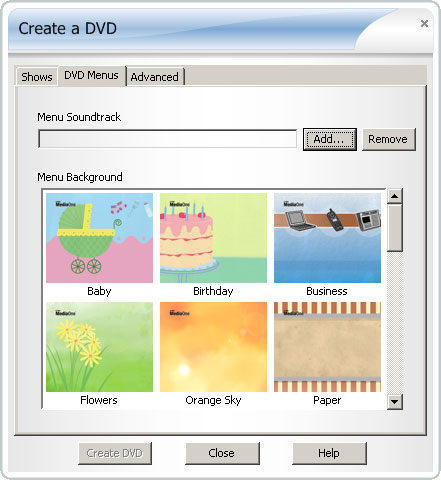Click the background list scrollbar thumb
The height and width of the screenshot is (480, 441).
pos(395,228)
